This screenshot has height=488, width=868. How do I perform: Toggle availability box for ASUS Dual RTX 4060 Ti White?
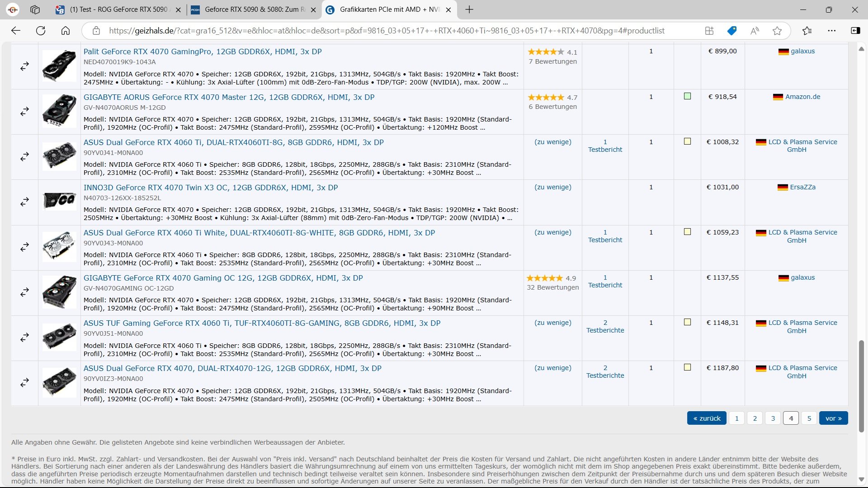687,232
